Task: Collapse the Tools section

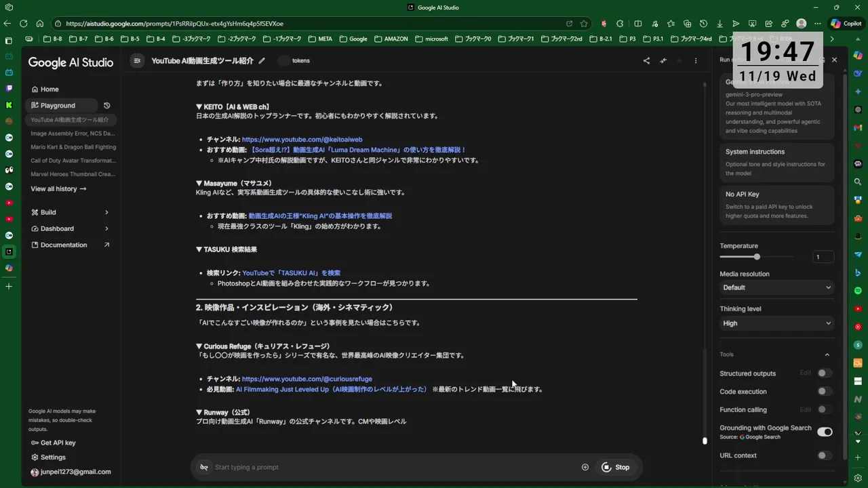Action: click(827, 354)
